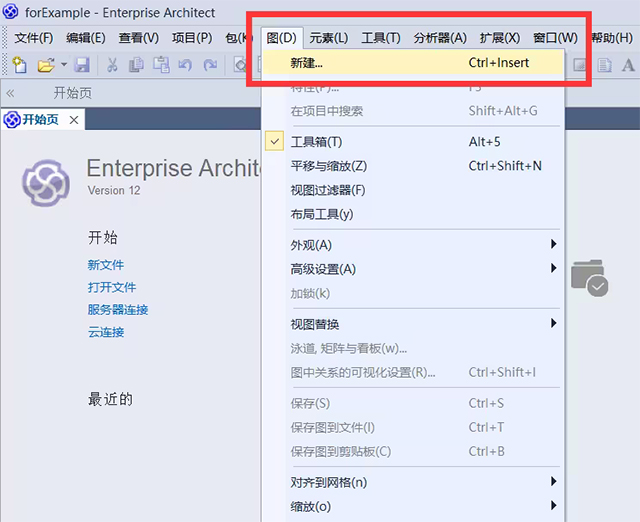Click the 服务器连接 link
This screenshot has width=640, height=522.
[118, 310]
